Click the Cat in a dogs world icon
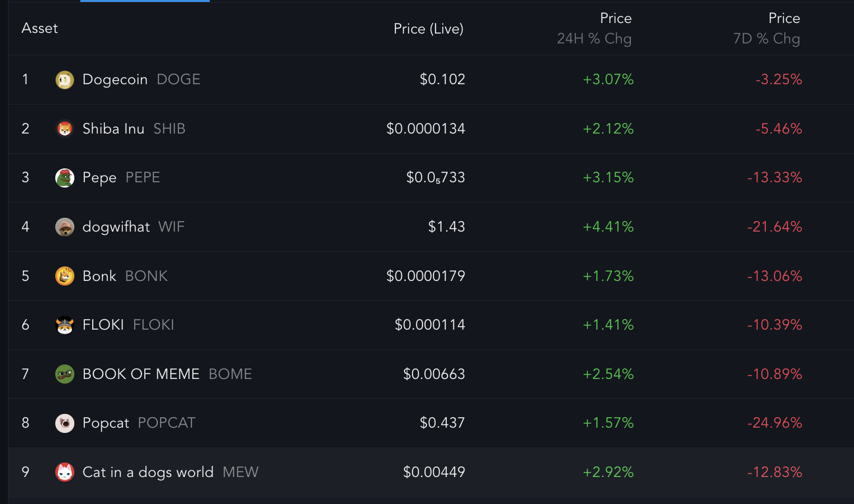This screenshot has width=854, height=504. click(64, 472)
